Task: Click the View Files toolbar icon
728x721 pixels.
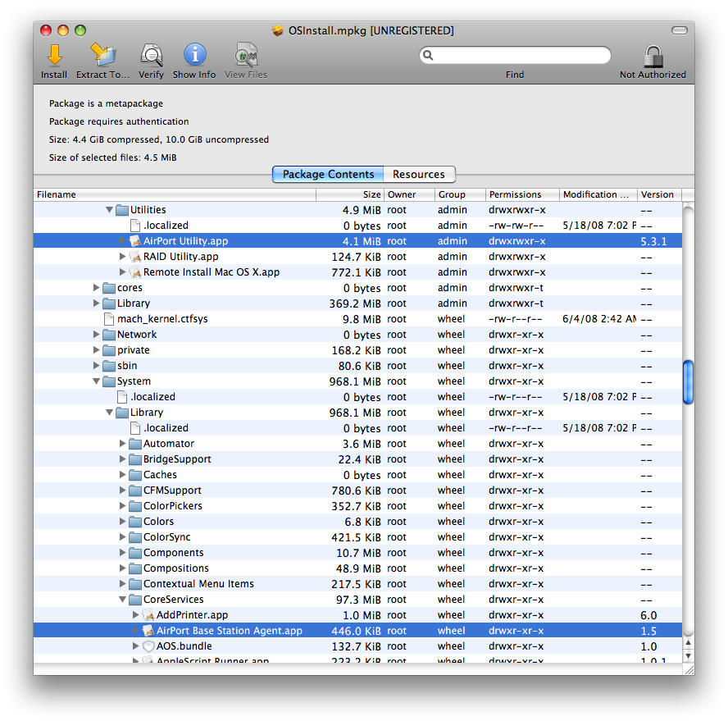Action: [246, 55]
